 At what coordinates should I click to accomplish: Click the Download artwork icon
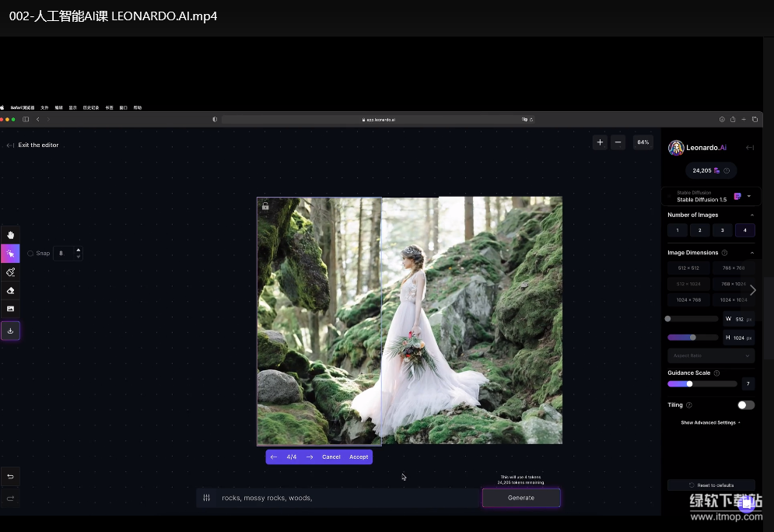coord(10,331)
